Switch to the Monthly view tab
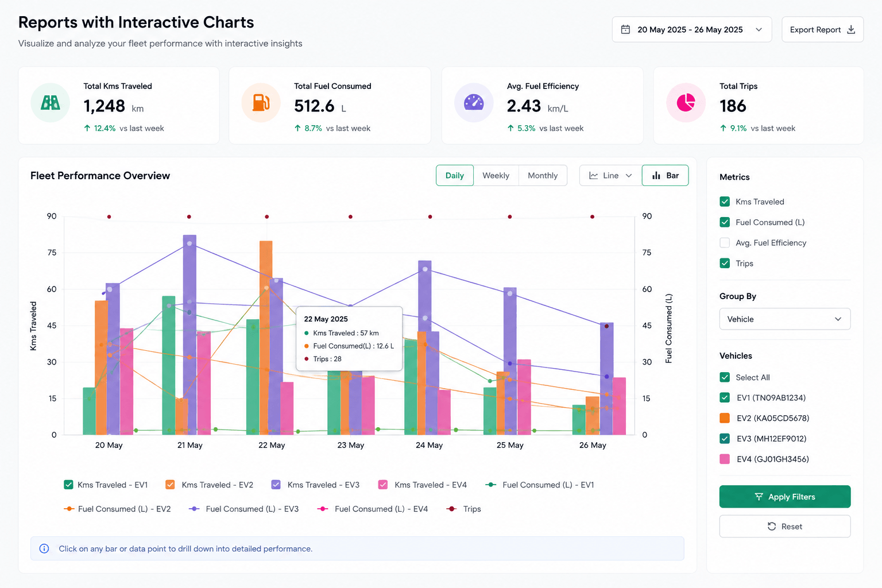Viewport: 882px width, 588px height. [543, 176]
